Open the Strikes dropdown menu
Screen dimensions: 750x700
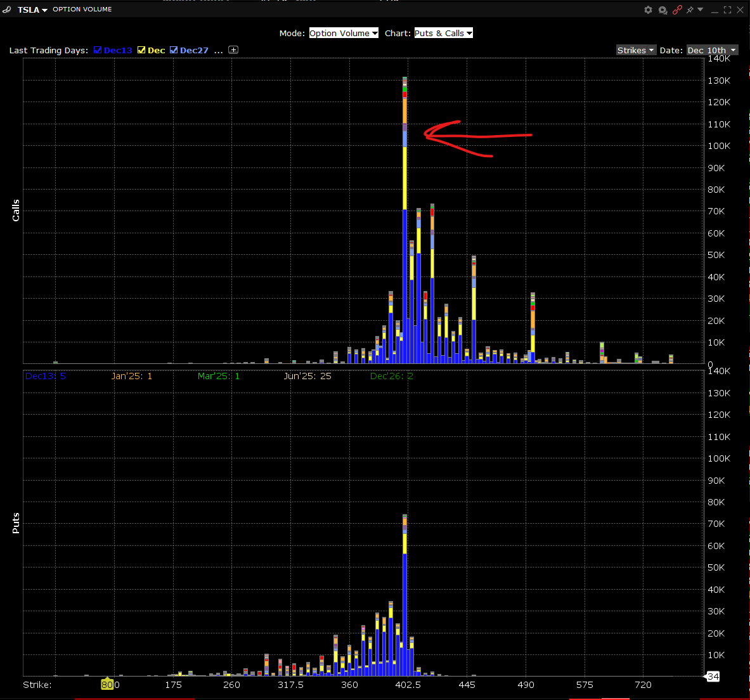click(636, 50)
